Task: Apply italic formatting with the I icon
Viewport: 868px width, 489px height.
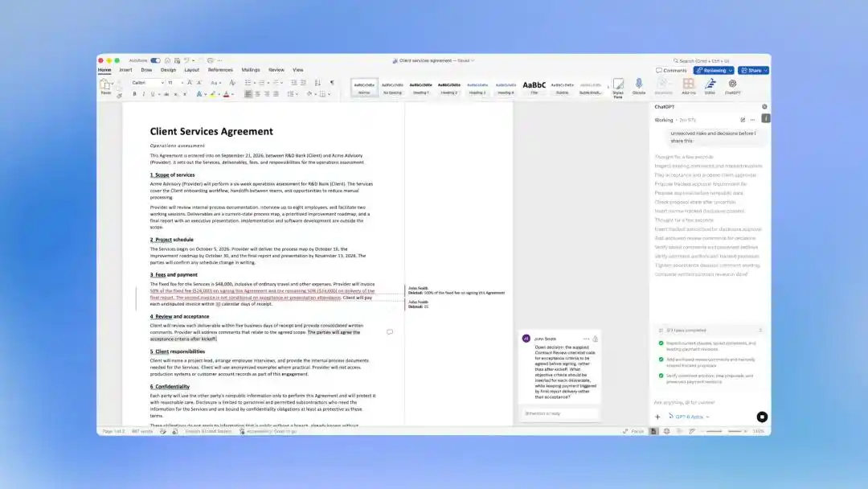Action: point(143,94)
